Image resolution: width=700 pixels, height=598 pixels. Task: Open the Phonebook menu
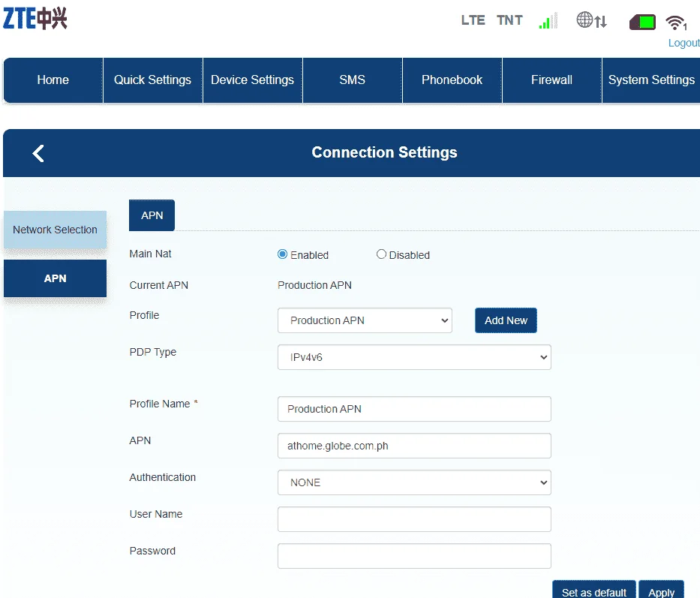point(452,80)
